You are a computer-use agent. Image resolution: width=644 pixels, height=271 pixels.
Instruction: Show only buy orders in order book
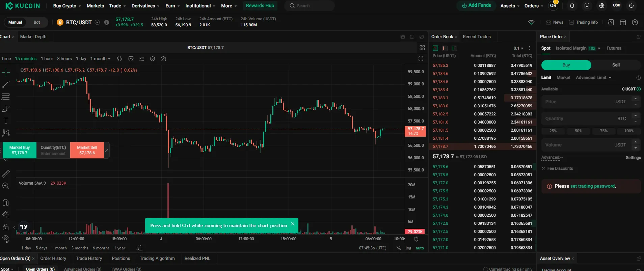coord(454,48)
